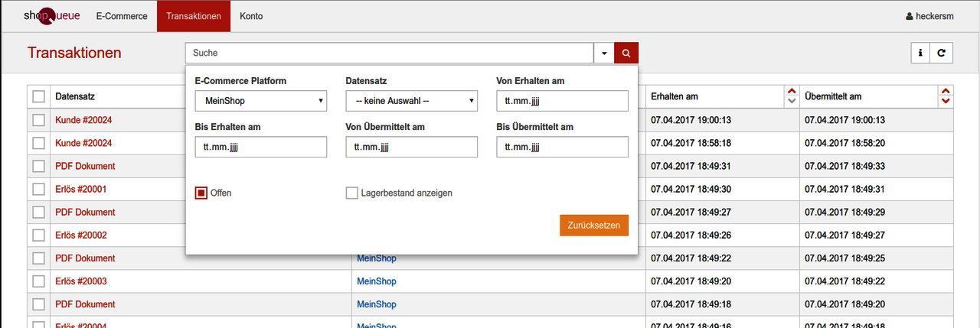Viewport: 980px width, 328px height.
Task: Reload the transaction list with refresh icon
Action: coord(942,53)
